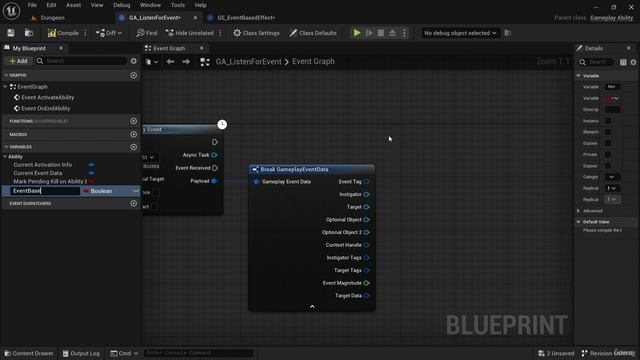Select Current Activation Info variable
This screenshot has height=360, width=640.
tap(43, 165)
